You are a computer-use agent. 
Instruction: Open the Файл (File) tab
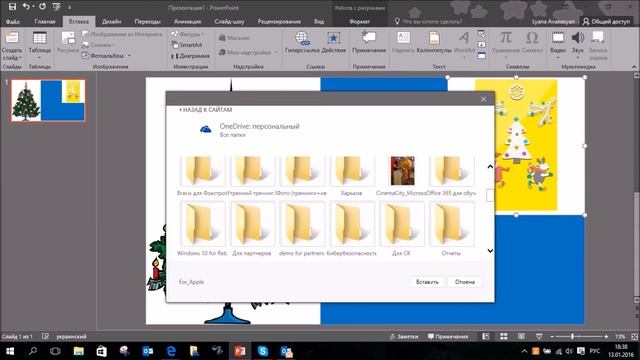click(x=13, y=21)
